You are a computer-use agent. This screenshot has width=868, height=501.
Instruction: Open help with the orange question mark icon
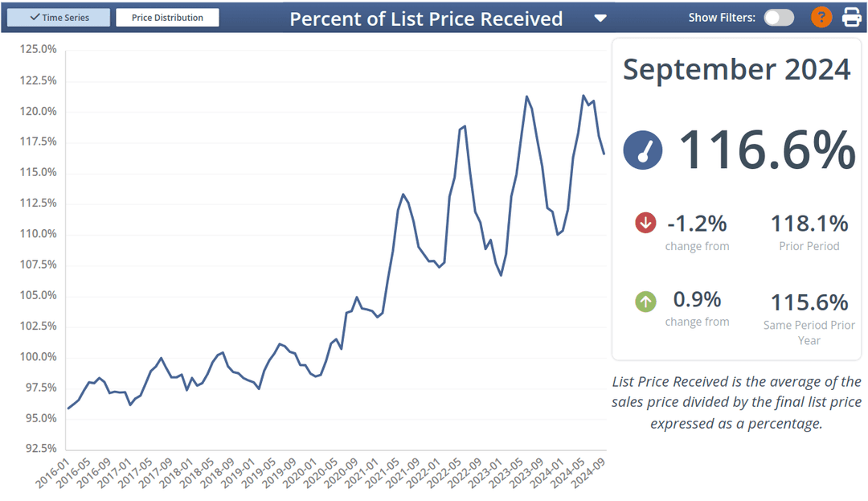point(821,18)
